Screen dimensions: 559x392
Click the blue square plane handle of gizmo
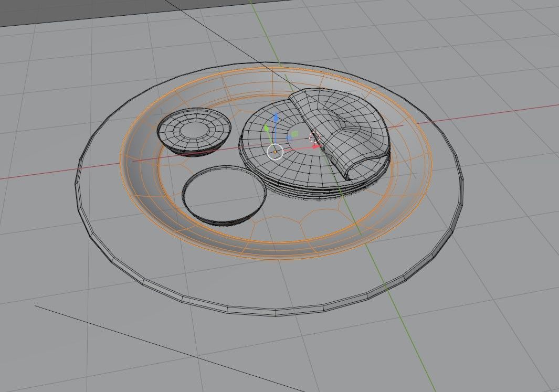pyautogui.click(x=289, y=138)
